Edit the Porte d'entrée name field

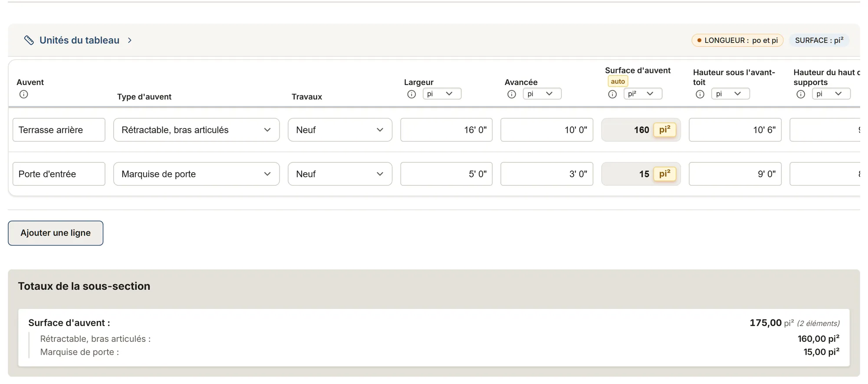(x=59, y=174)
